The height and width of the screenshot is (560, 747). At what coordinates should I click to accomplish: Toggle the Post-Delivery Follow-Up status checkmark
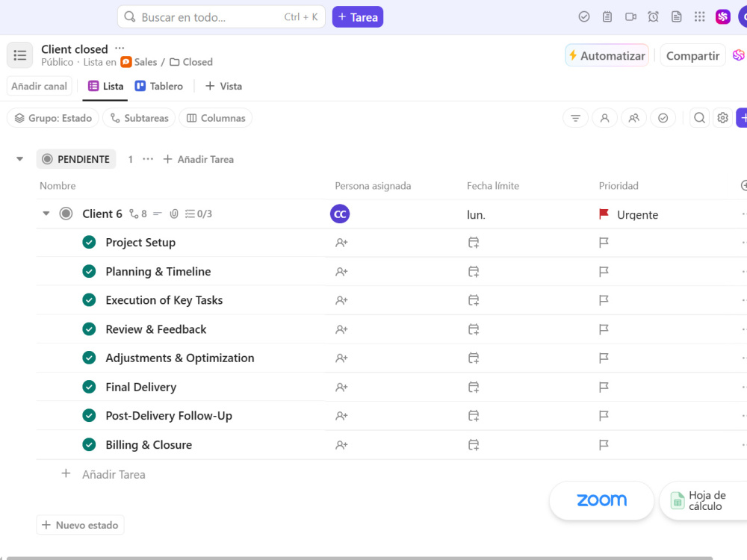pos(89,416)
